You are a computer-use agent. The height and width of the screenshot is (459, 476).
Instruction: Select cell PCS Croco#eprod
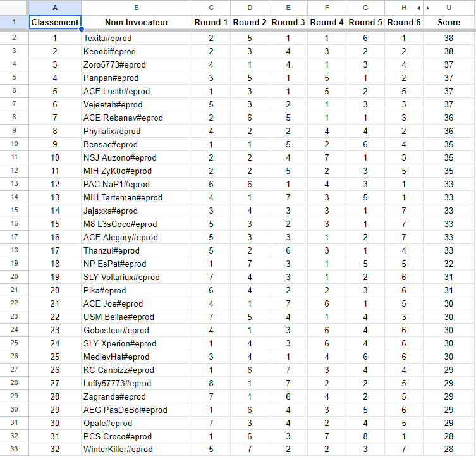click(x=137, y=436)
